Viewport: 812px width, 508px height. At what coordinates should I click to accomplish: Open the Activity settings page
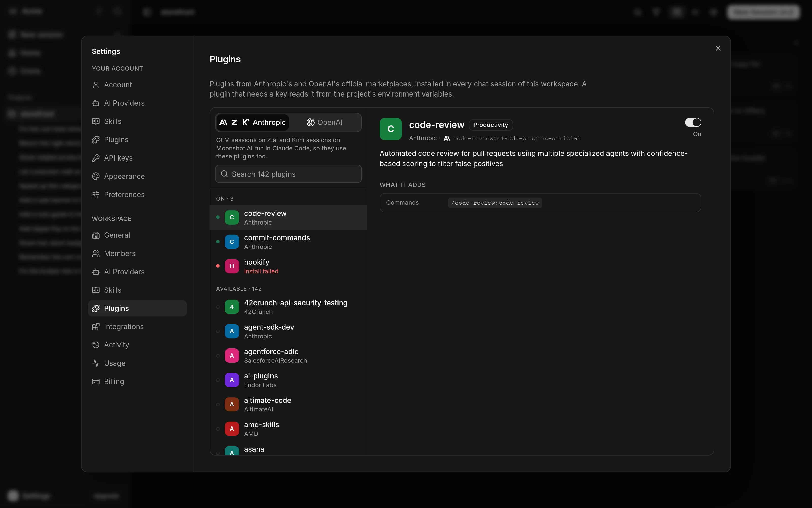click(x=137, y=345)
